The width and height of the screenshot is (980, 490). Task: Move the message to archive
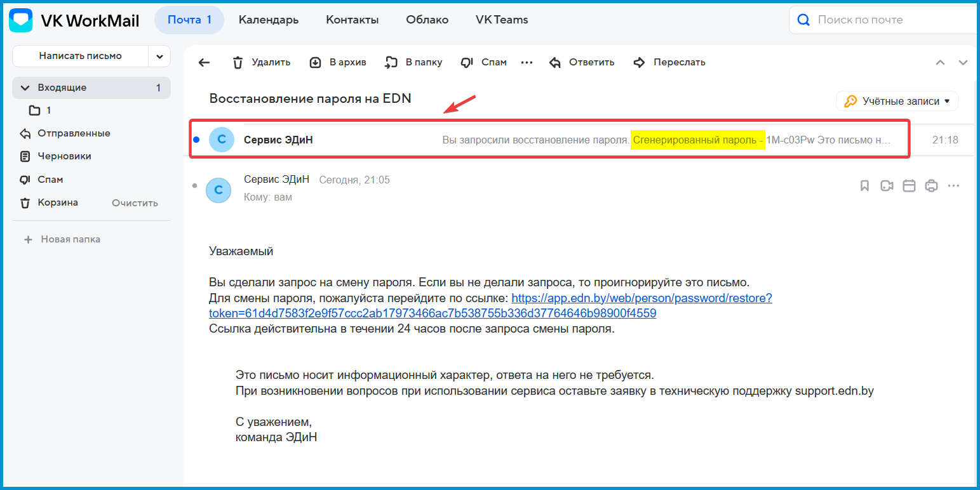click(x=338, y=62)
